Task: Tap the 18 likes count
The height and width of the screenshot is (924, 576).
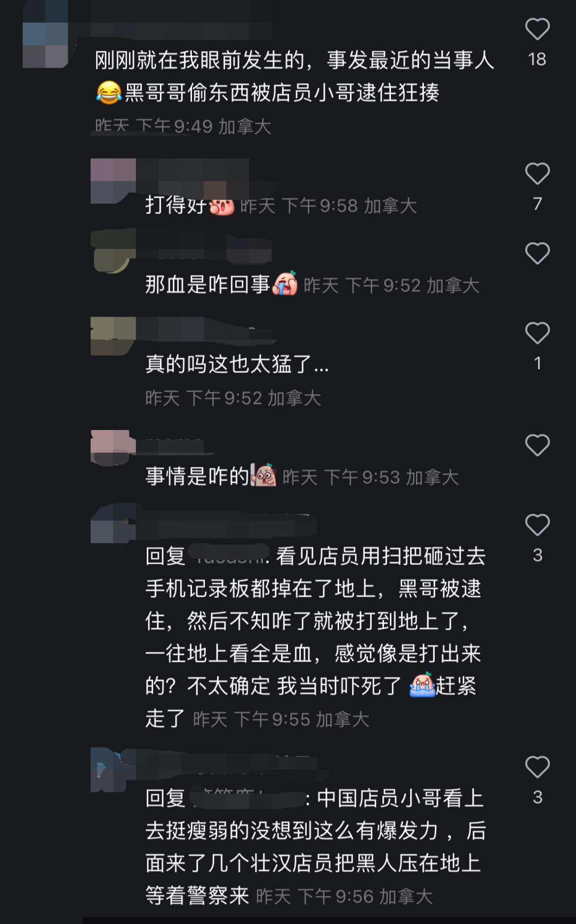Action: point(537,59)
